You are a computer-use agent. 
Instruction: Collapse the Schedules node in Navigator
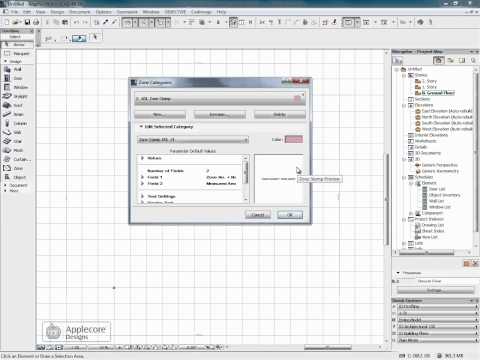click(404, 177)
